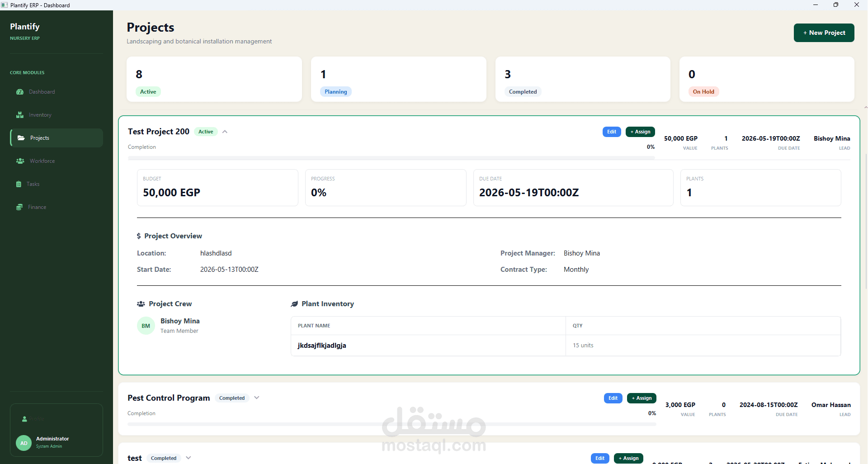
Task: Click the Projects folder icon in sidebar
Action: [x=21, y=138]
